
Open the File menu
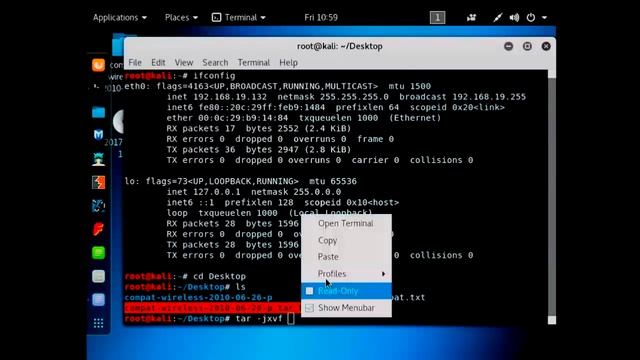click(x=135, y=62)
